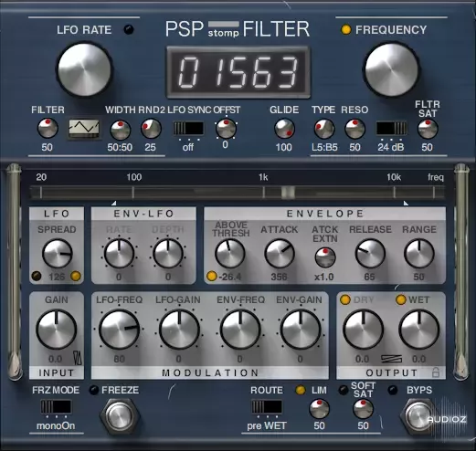
Task: Click the RESO mini knob
Action: pyautogui.click(x=354, y=129)
